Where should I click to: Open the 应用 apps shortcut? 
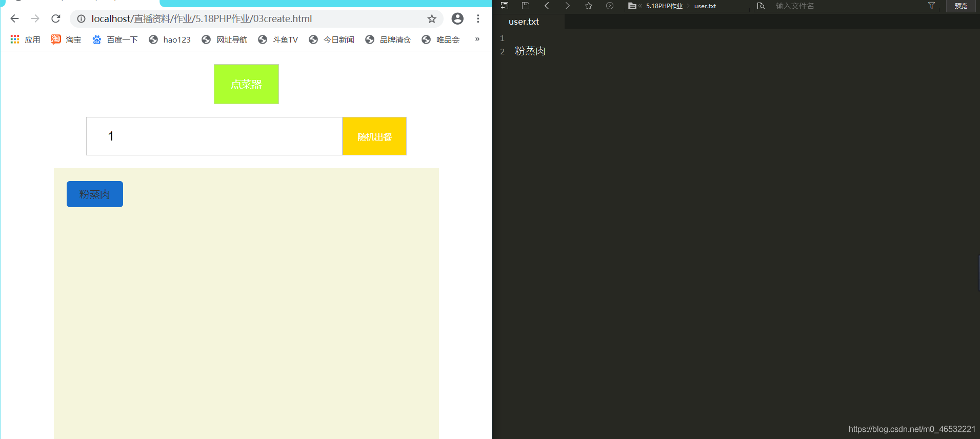pyautogui.click(x=25, y=39)
